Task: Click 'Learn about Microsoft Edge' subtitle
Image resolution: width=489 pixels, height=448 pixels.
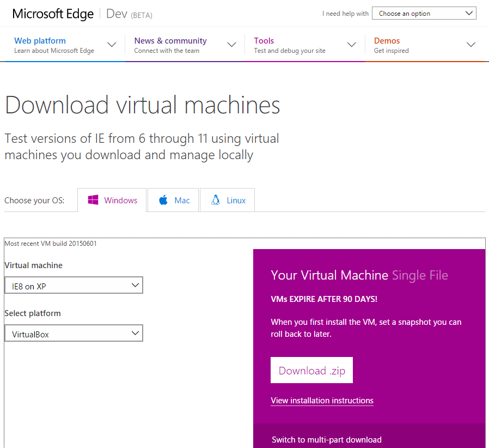Action: 54,51
